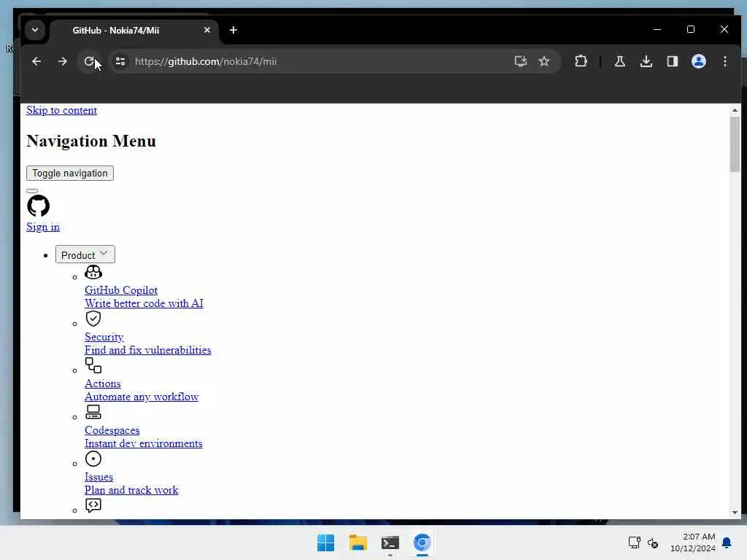Click the Actions workflow icon
This screenshot has height=560, width=747.
pos(93,365)
